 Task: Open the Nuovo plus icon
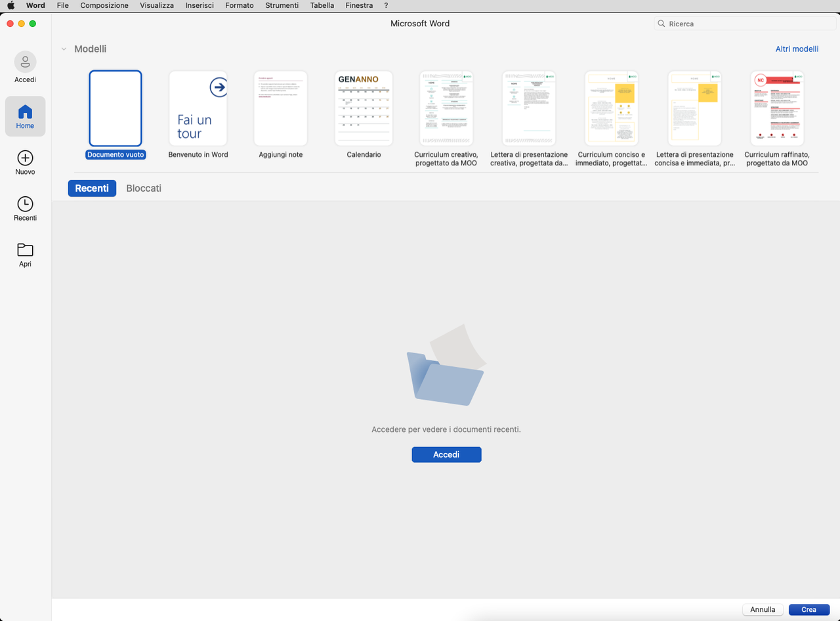25,158
